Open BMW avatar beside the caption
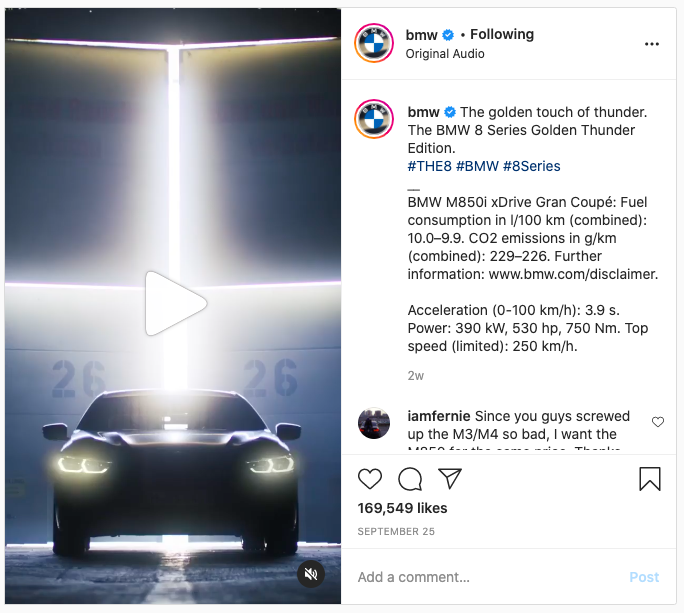684x613 pixels. [x=374, y=119]
